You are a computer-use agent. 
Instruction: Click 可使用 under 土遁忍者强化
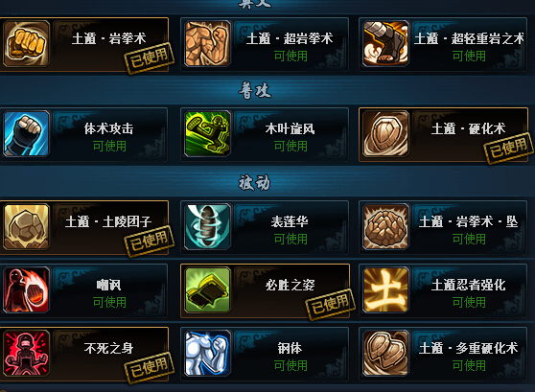tap(469, 302)
